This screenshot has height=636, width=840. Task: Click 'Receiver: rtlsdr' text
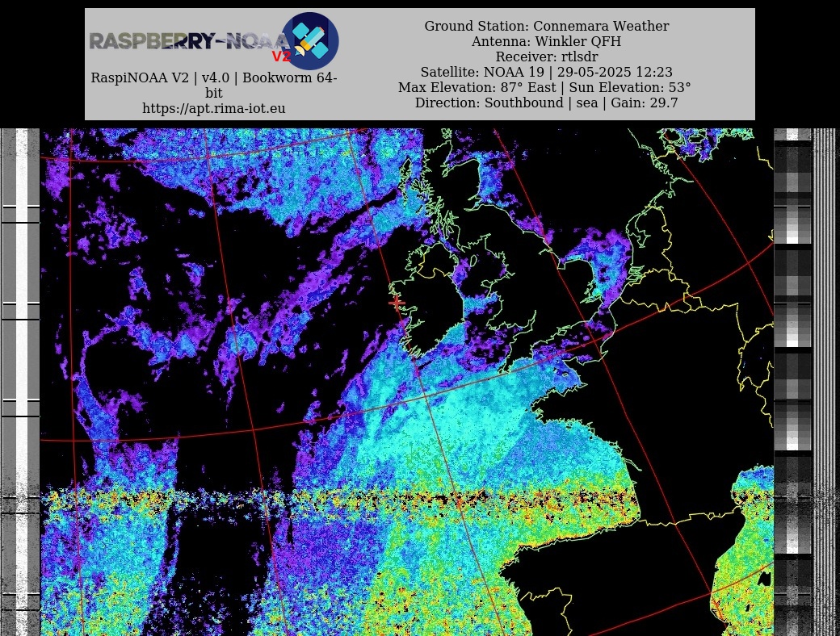547,56
